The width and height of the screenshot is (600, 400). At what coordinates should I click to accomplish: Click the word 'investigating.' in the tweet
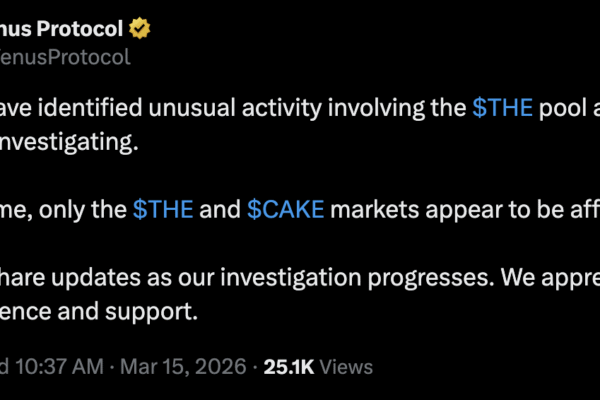click(x=69, y=142)
